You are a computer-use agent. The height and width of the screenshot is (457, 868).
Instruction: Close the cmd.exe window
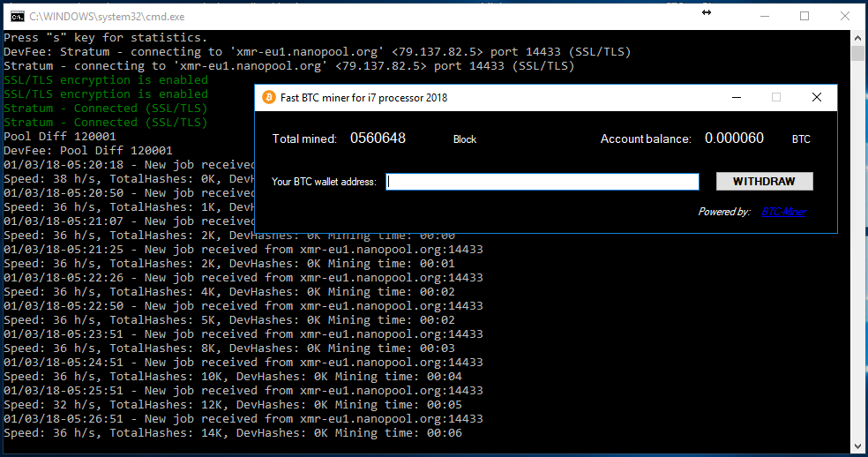pos(845,17)
